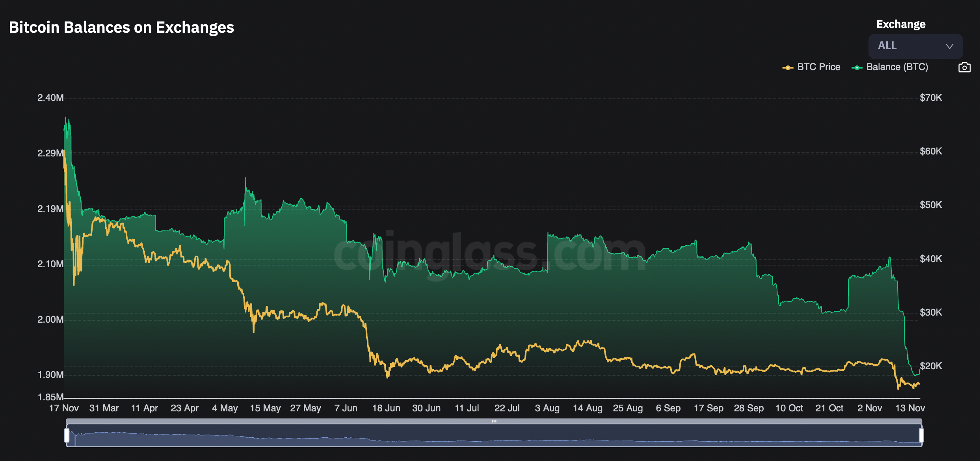Image resolution: width=980 pixels, height=461 pixels.
Task: Click the 13 Nov date label
Action: tap(910, 408)
